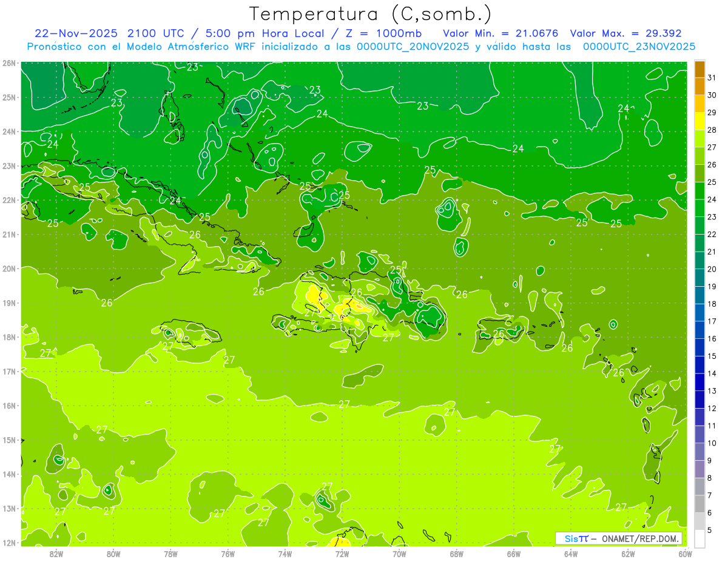Click legend value 15 on the color scale
Image resolution: width=728 pixels, height=562 pixels.
pyautogui.click(x=712, y=356)
